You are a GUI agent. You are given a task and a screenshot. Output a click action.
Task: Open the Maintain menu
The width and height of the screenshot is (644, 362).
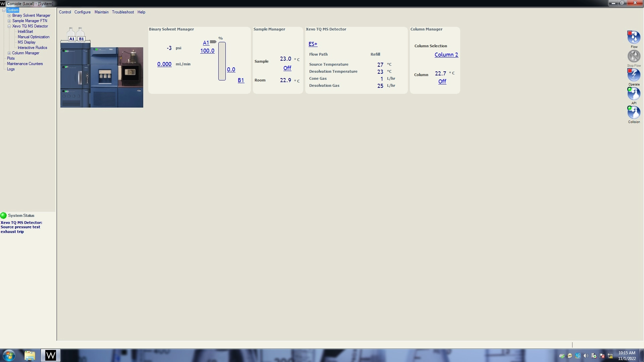point(101,12)
